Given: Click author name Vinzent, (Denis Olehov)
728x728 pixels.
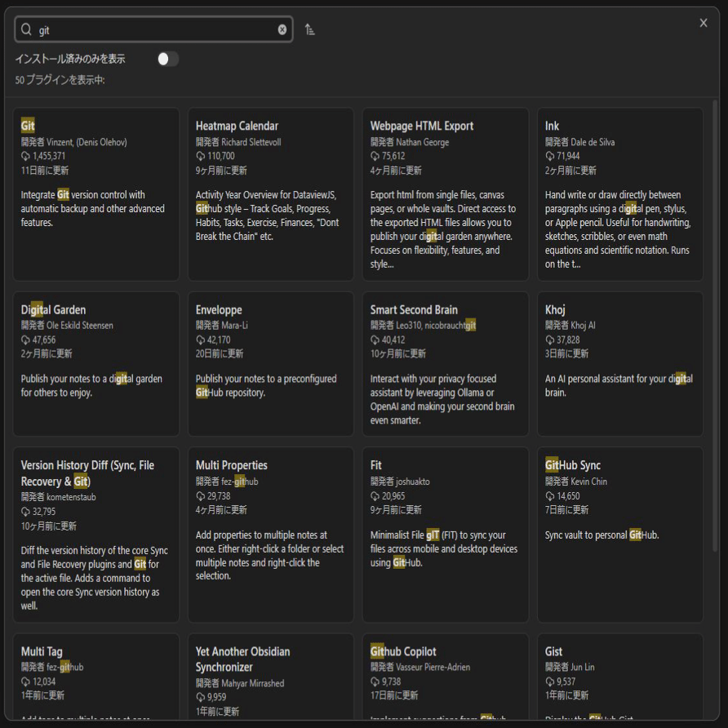Looking at the screenshot, I should pyautogui.click(x=87, y=142).
